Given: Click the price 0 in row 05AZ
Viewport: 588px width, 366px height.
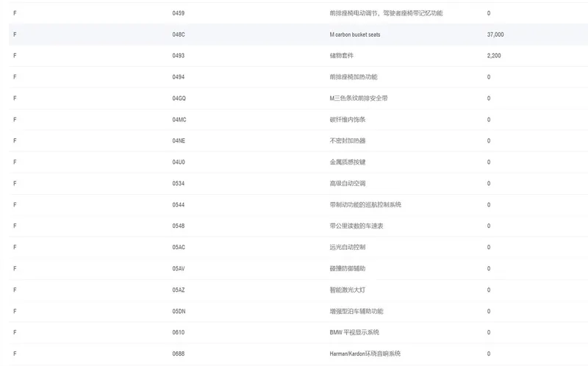Looking at the screenshot, I should (x=489, y=290).
